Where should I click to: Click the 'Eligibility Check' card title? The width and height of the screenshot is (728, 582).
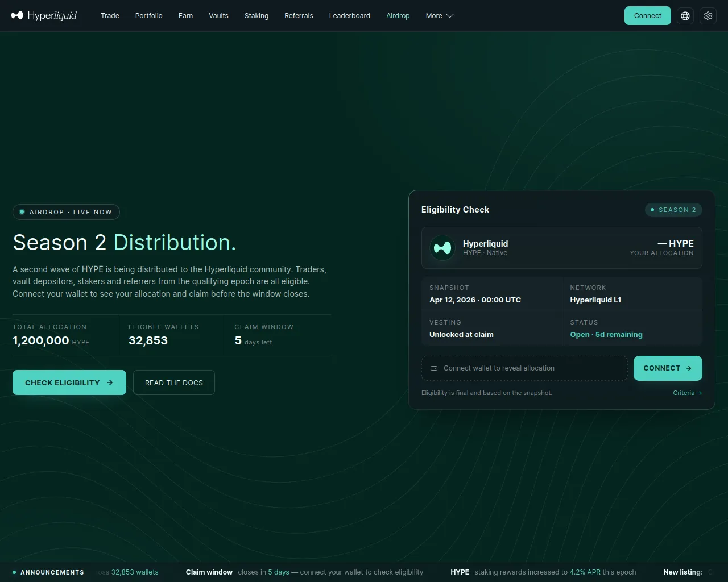tap(455, 210)
